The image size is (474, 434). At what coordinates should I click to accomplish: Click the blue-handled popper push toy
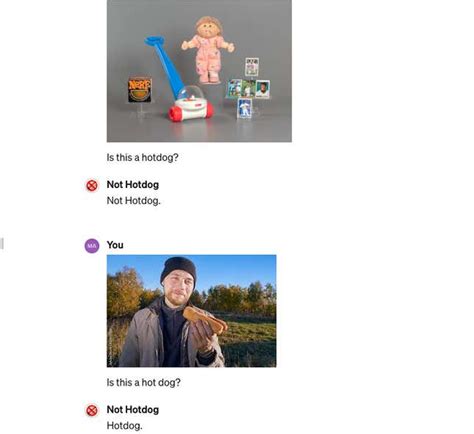180,80
